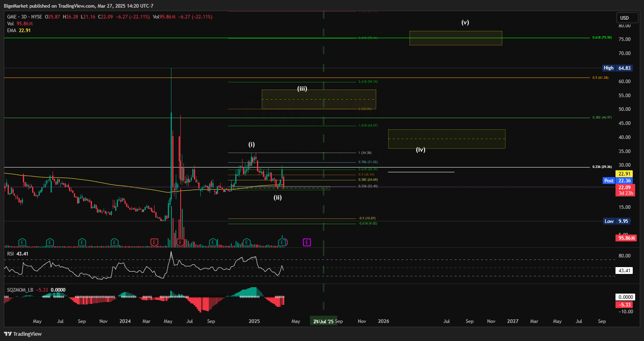Click the latest green earnings marker at March 2025

click(282, 242)
